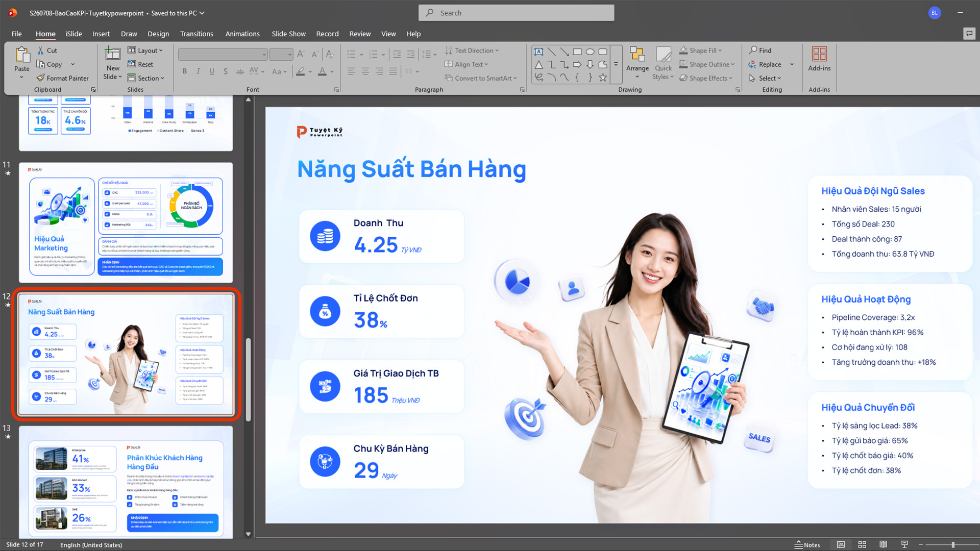This screenshot has width=980, height=551.
Task: Switch to the iSlide tab
Action: coord(73,34)
